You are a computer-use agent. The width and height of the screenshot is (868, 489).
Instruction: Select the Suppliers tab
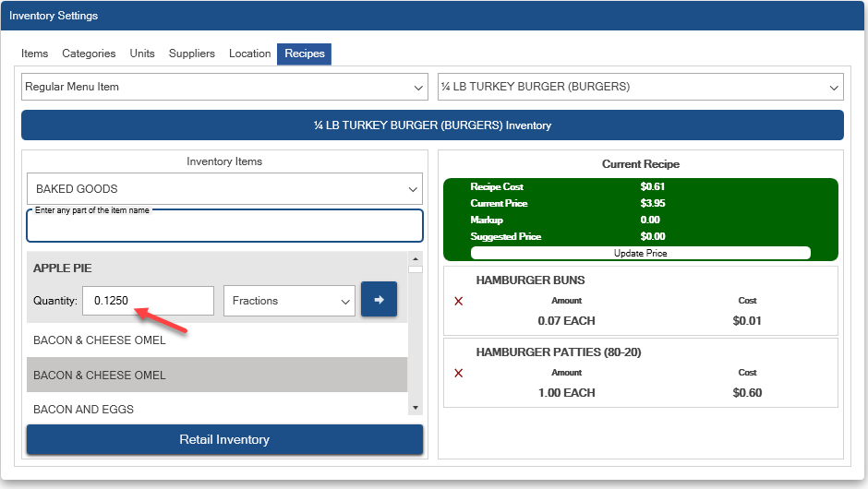tap(192, 54)
